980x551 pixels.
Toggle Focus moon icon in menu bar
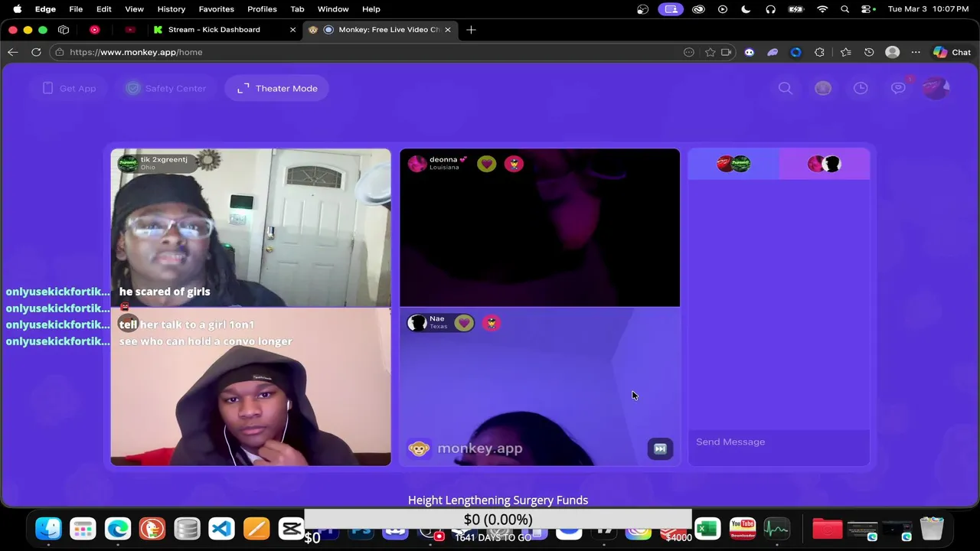pos(746,9)
